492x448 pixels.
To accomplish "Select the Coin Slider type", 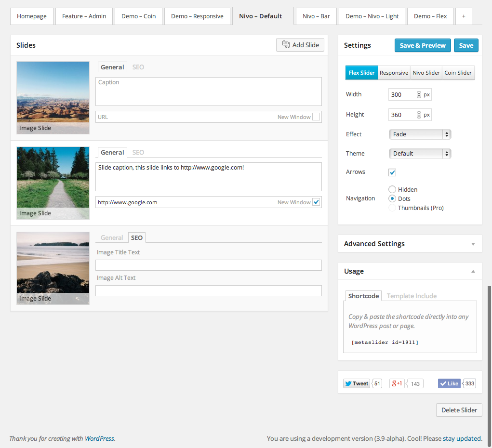I will point(458,73).
